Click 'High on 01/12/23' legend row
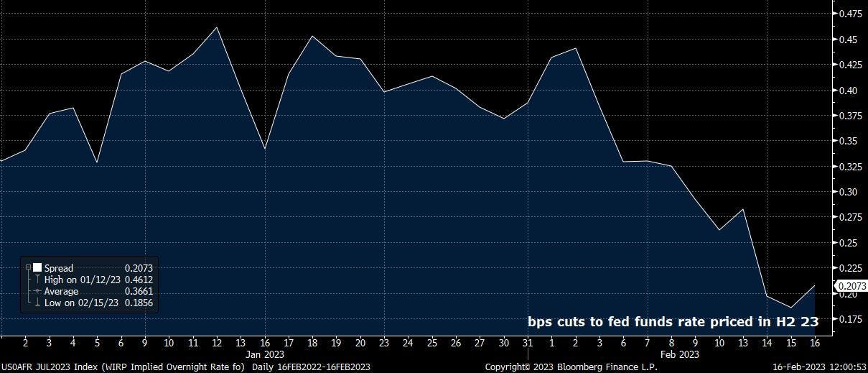 coord(82,280)
